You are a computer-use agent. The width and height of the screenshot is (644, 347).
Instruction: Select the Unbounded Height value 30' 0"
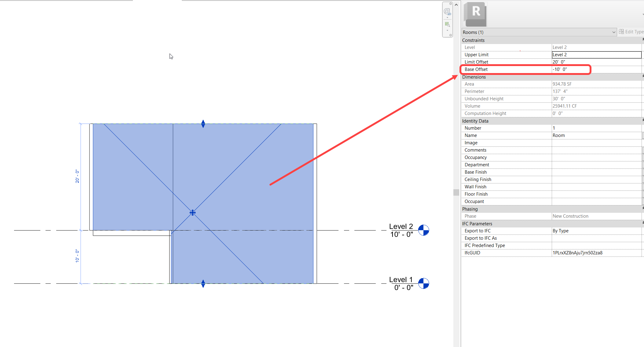tap(559, 99)
